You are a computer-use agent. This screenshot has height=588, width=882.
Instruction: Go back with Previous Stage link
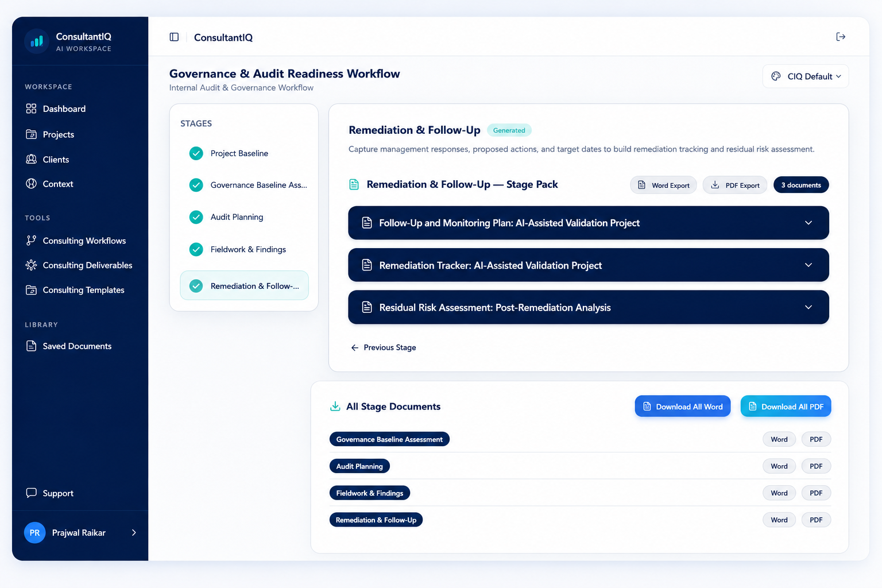coord(384,347)
